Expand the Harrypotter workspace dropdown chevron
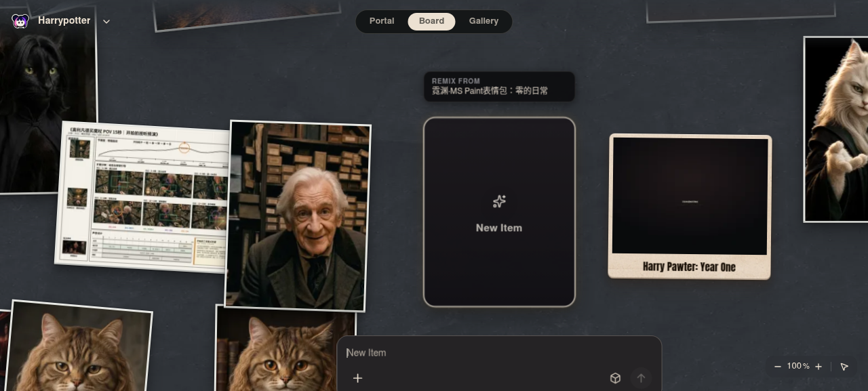The width and height of the screenshot is (868, 391). [x=106, y=22]
